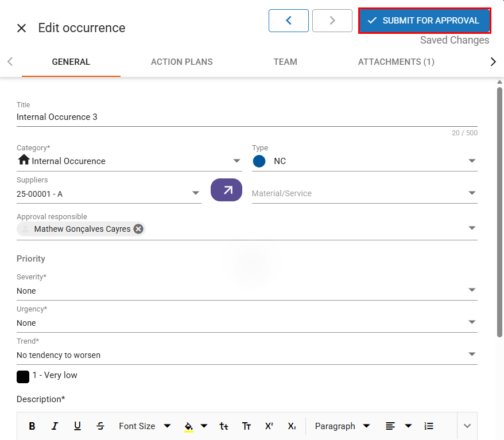Click Submit for Approval button

click(424, 21)
